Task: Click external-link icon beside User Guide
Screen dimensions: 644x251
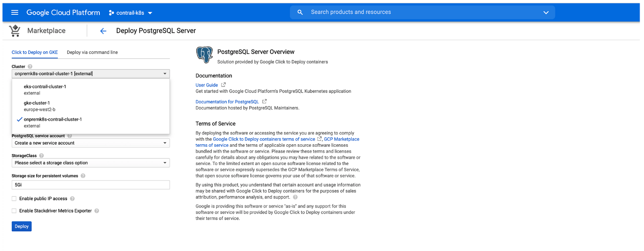Action: pyautogui.click(x=224, y=85)
